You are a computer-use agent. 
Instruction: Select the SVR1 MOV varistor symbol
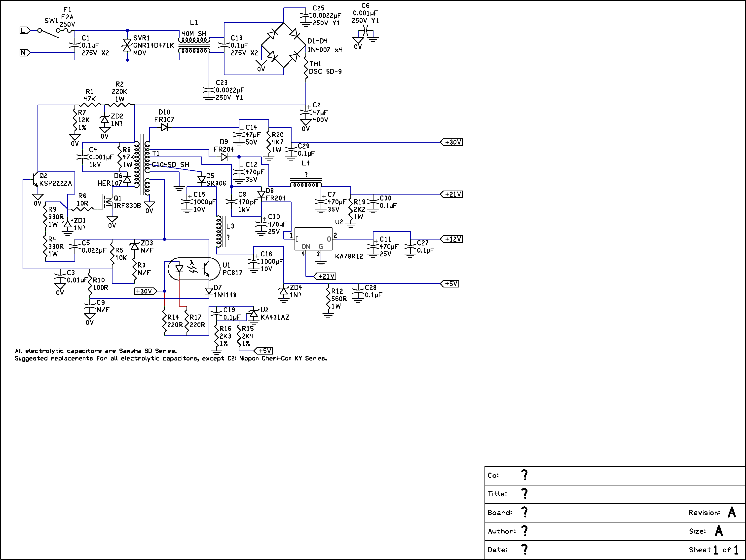pyautogui.click(x=127, y=45)
